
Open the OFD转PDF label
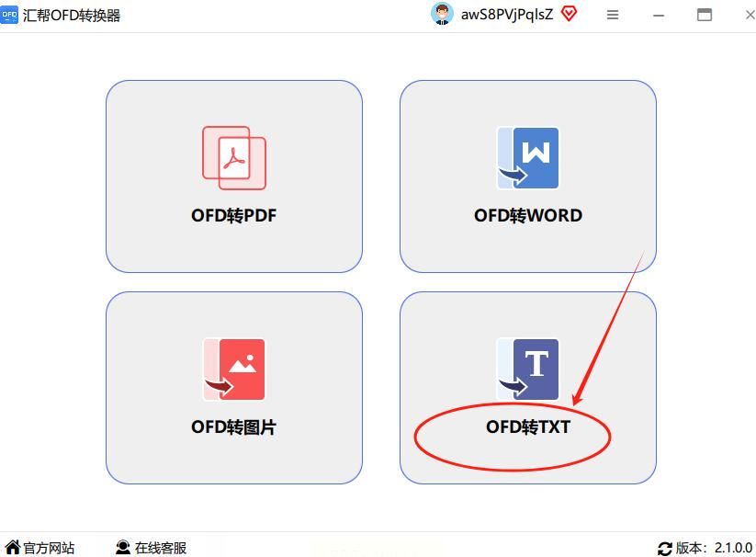coord(234,216)
